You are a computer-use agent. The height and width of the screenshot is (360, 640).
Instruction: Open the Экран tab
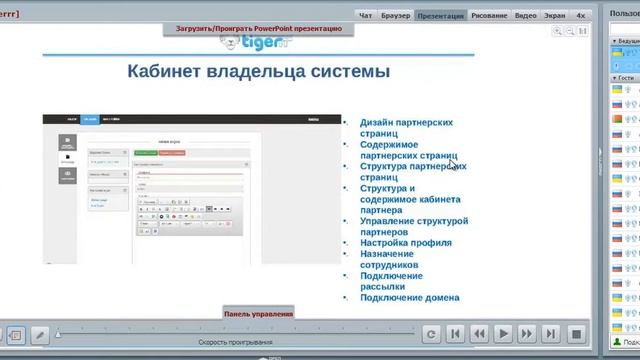click(555, 16)
